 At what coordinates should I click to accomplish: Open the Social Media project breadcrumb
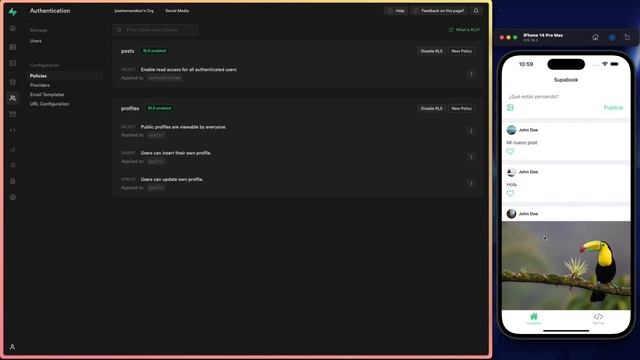(x=177, y=11)
